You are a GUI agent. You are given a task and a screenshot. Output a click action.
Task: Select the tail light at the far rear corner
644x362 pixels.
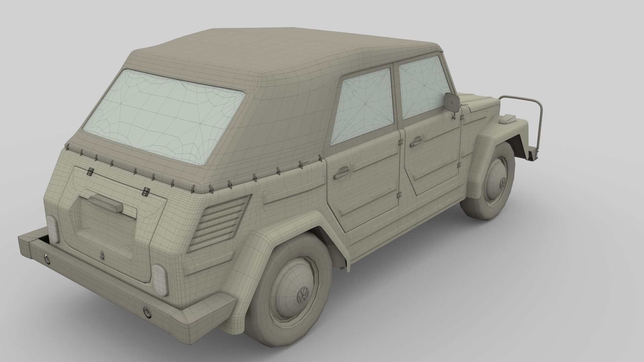pos(52,229)
